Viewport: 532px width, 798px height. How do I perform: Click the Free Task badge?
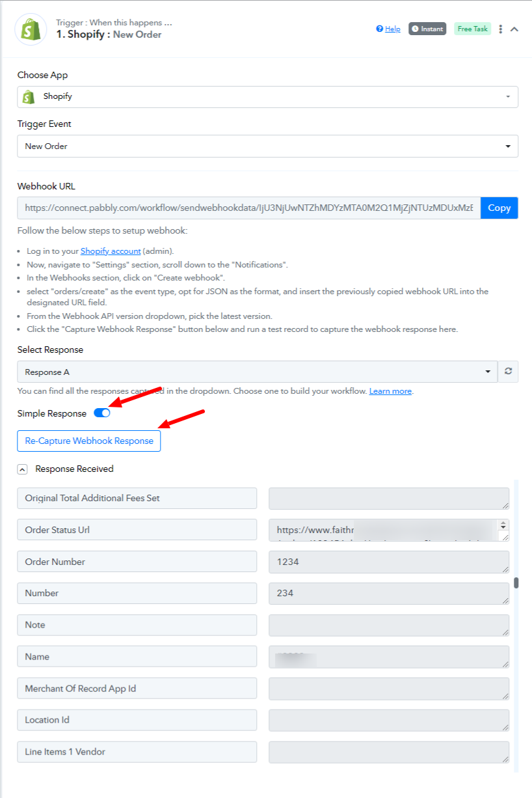click(473, 29)
